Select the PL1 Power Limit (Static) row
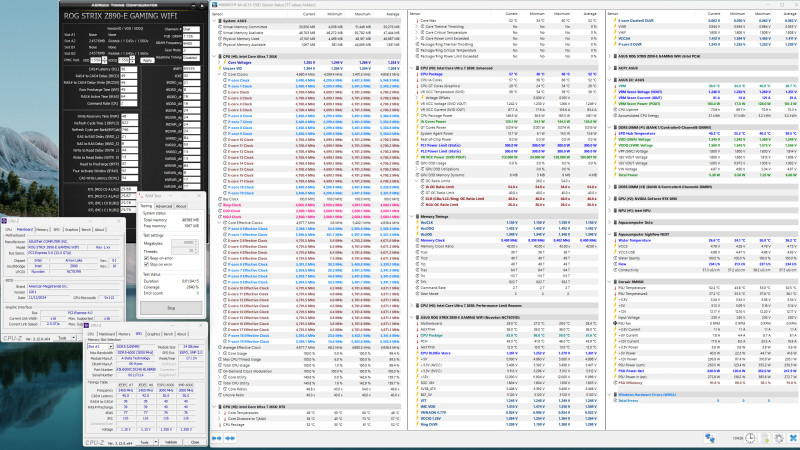 [507, 145]
